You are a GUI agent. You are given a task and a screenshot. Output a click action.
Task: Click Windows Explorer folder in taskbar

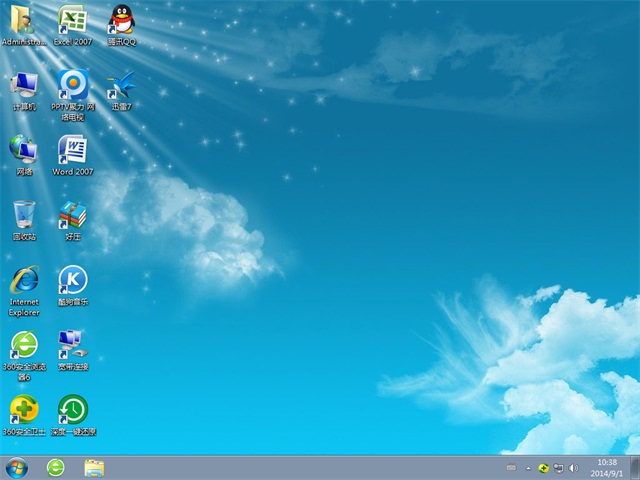pos(95,467)
